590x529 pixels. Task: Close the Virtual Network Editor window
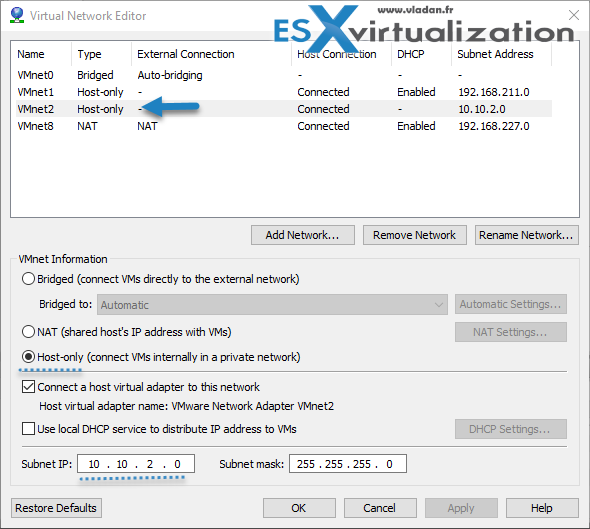574,15
